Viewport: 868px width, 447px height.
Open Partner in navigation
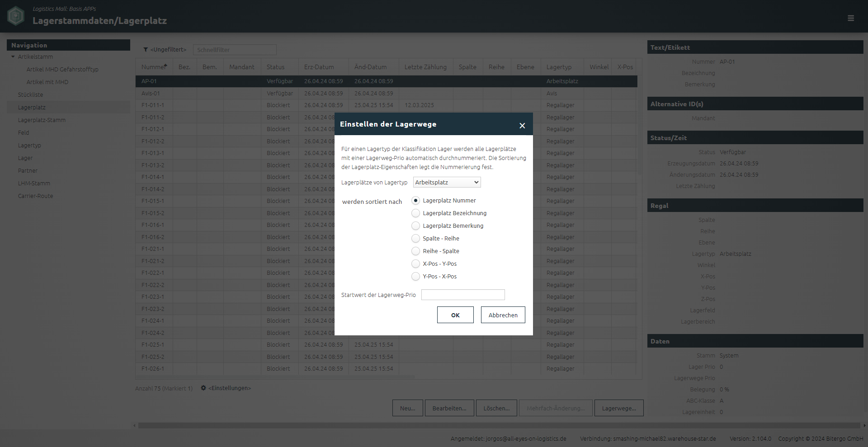pyautogui.click(x=28, y=171)
